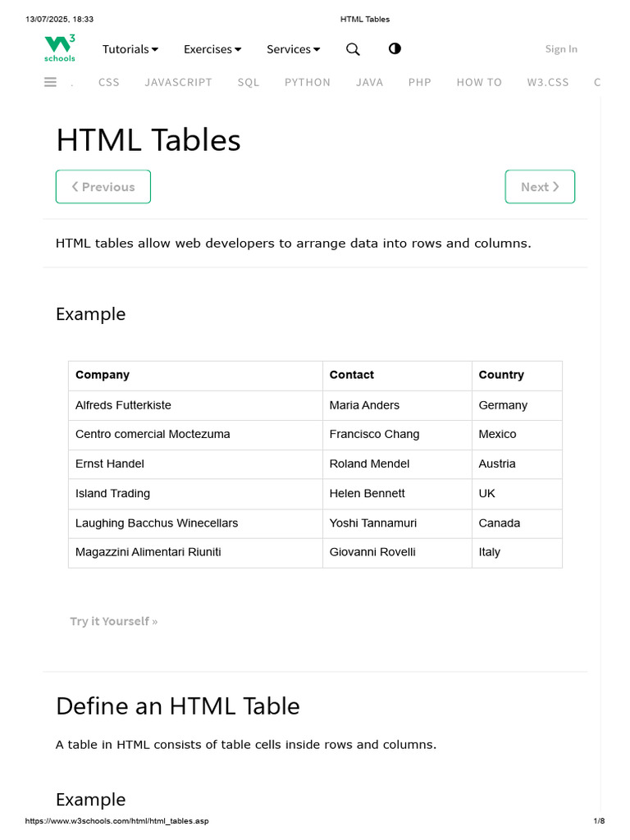Click the W3Schools logo
Viewport: 630px width, 840px height.
(x=59, y=48)
